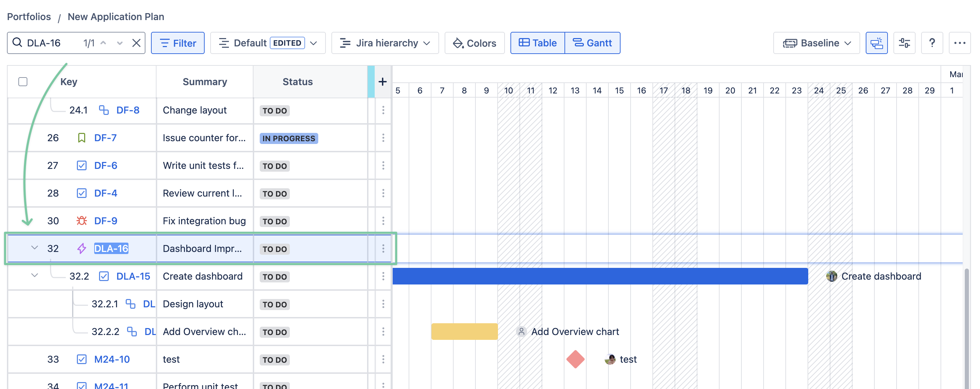Go to next search result arrow

(x=119, y=43)
